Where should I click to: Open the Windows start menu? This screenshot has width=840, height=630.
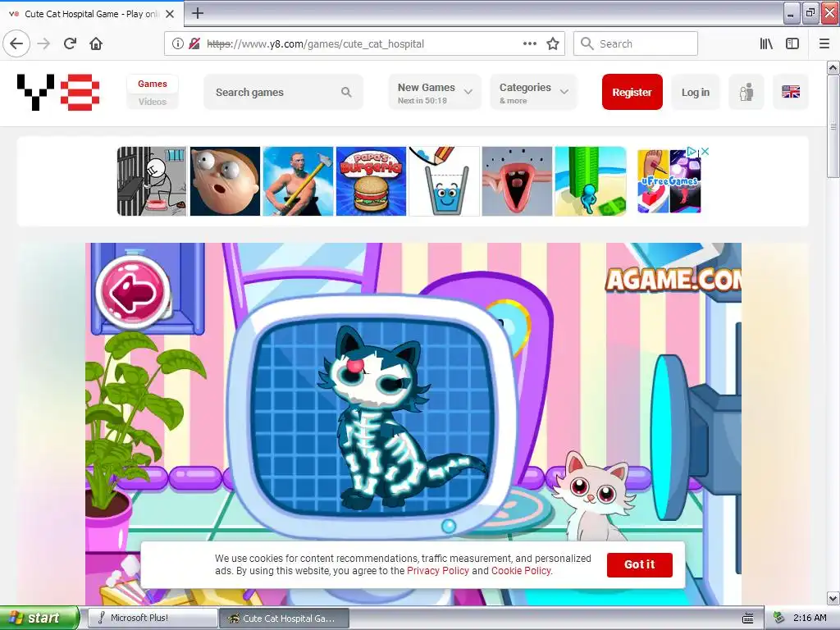pyautogui.click(x=39, y=619)
